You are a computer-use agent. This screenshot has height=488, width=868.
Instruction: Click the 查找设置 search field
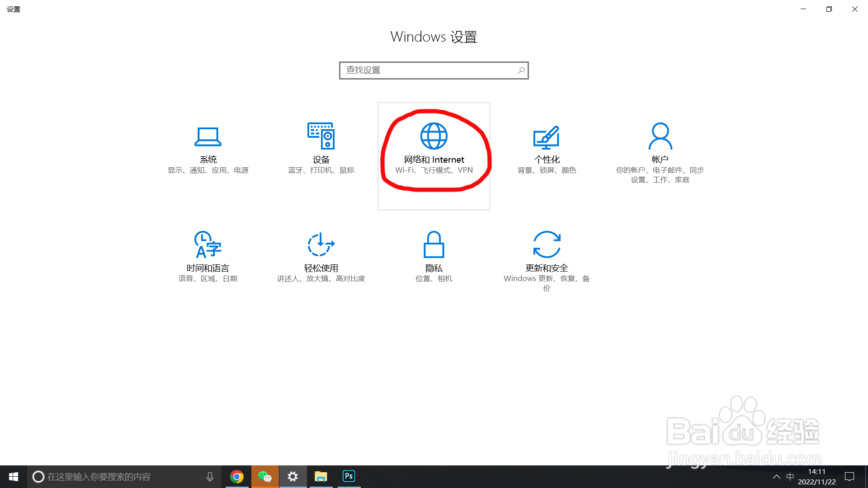(x=434, y=70)
